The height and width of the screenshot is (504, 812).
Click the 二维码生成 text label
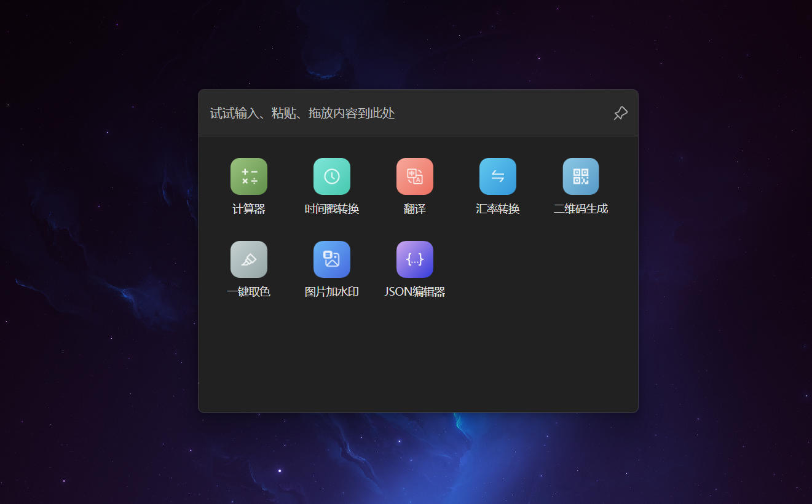click(581, 208)
